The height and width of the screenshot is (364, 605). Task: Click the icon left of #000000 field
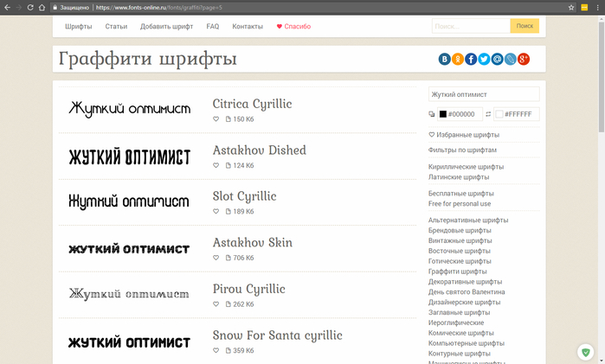[x=431, y=114]
